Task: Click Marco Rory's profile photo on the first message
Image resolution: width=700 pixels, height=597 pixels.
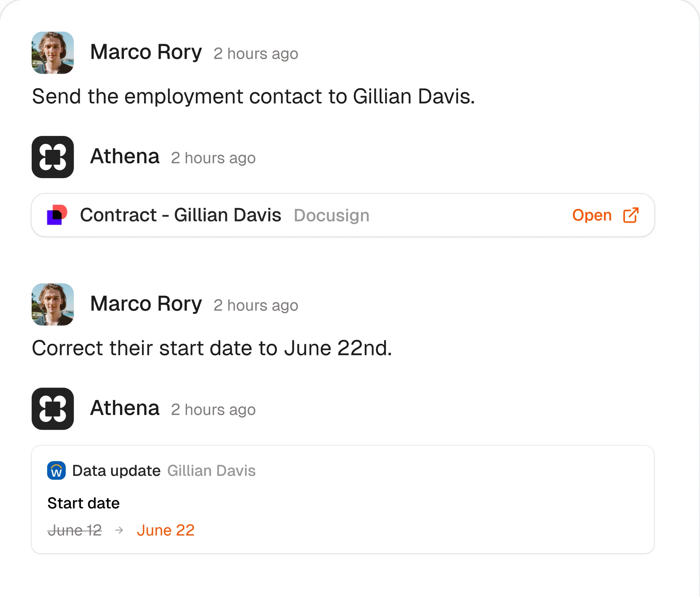Action: 53,53
